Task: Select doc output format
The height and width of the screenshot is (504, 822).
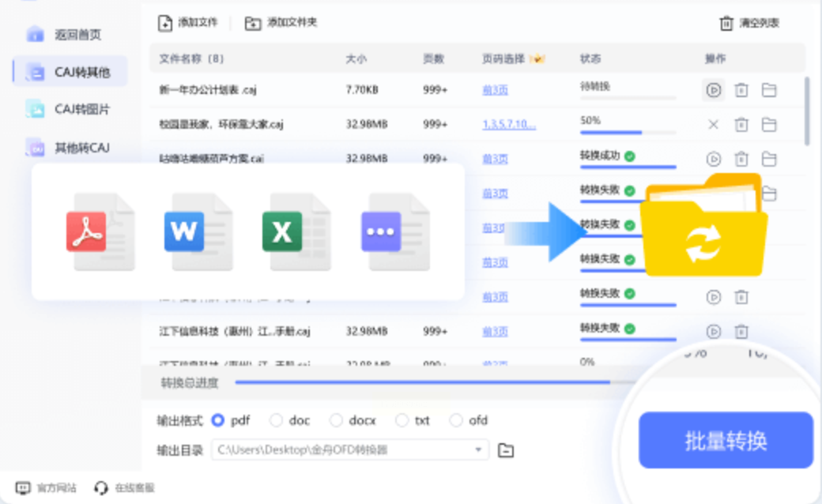Action: (x=277, y=420)
